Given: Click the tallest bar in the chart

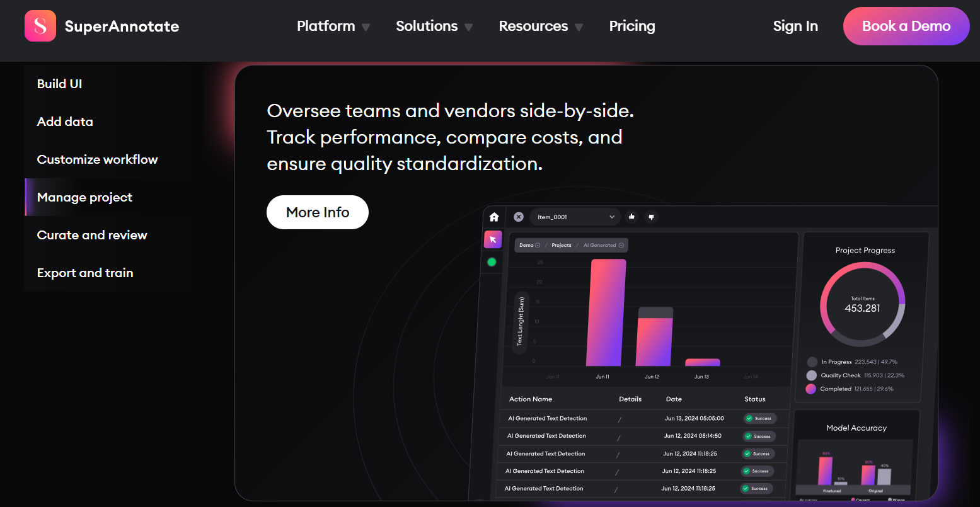Looking at the screenshot, I should pyautogui.click(x=606, y=312).
